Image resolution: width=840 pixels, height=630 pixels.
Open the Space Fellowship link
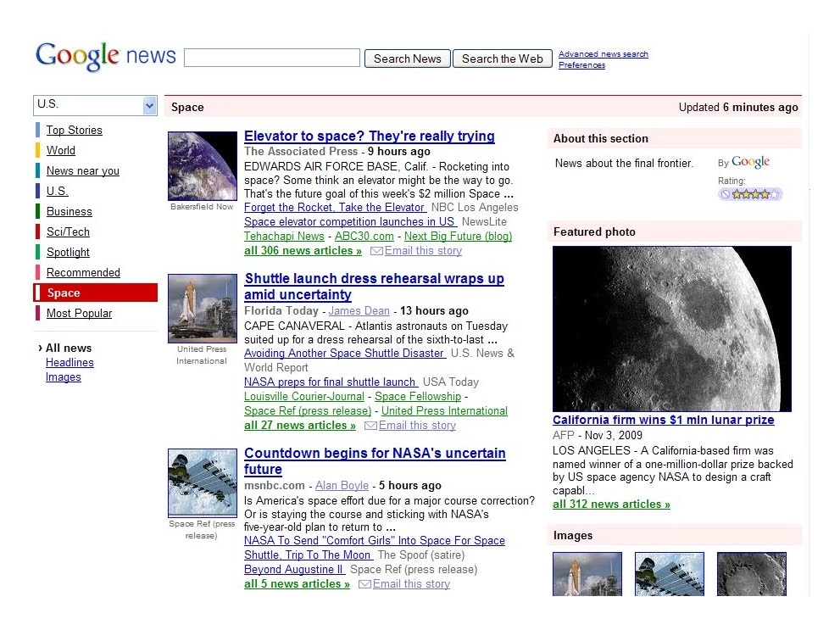point(418,397)
